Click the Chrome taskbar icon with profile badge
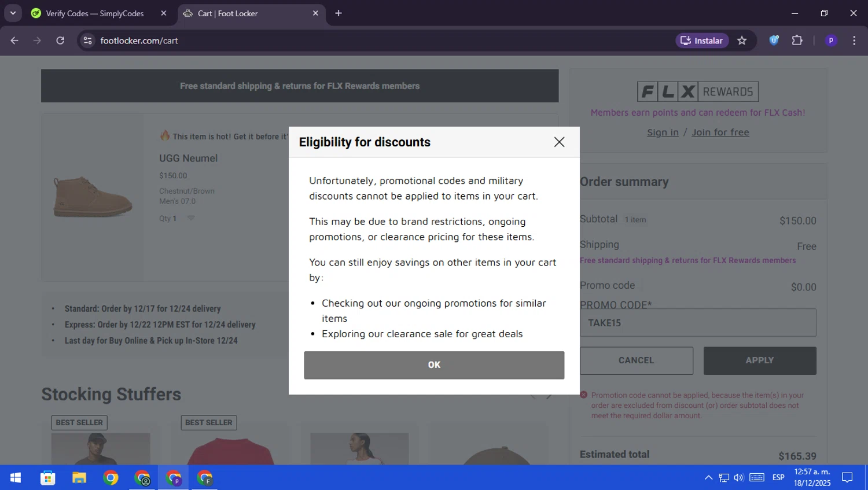The height and width of the screenshot is (490, 868). [x=142, y=478]
